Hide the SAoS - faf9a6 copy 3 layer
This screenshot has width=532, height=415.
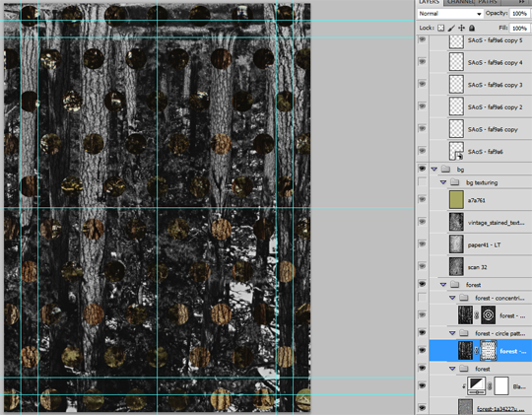pos(422,84)
